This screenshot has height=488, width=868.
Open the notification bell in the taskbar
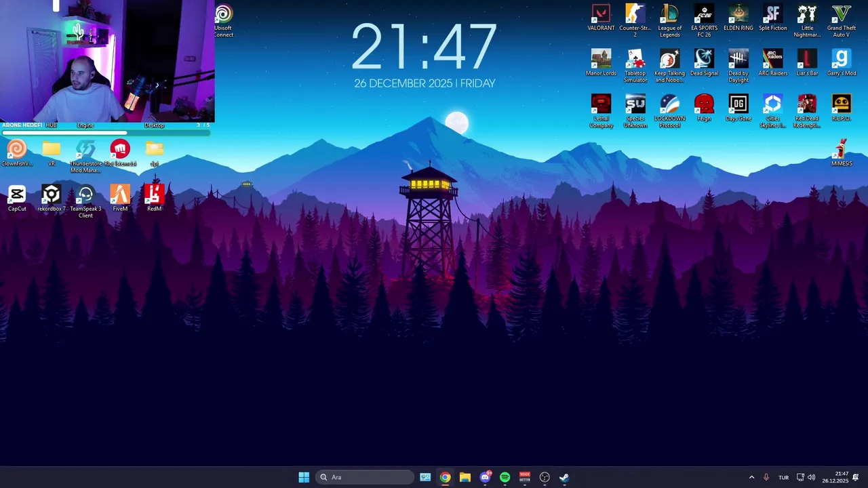856,477
